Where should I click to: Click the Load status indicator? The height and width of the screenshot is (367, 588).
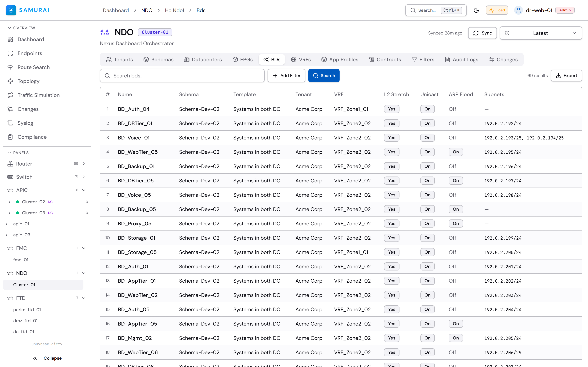pyautogui.click(x=497, y=10)
